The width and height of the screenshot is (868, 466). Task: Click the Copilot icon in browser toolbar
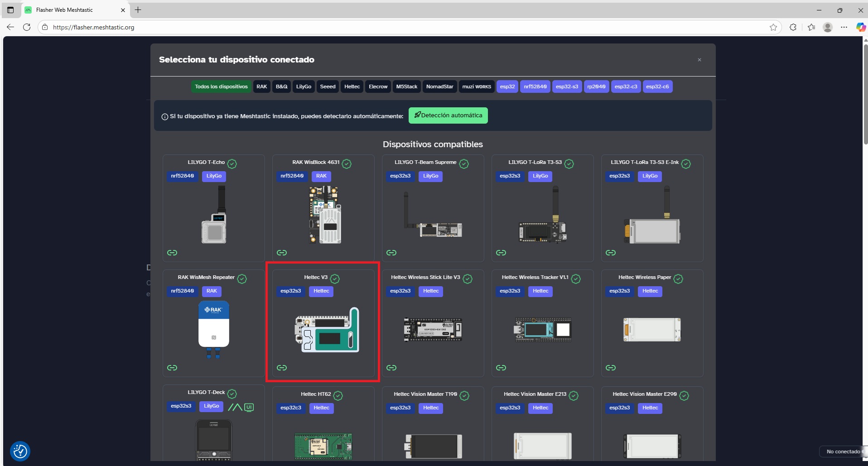[x=860, y=27]
